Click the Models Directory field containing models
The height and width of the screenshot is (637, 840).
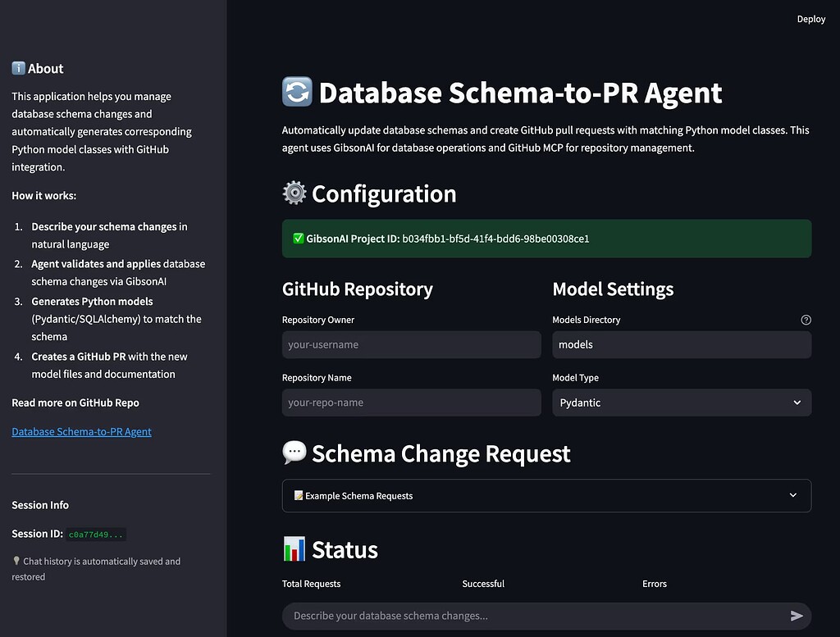[x=681, y=344]
